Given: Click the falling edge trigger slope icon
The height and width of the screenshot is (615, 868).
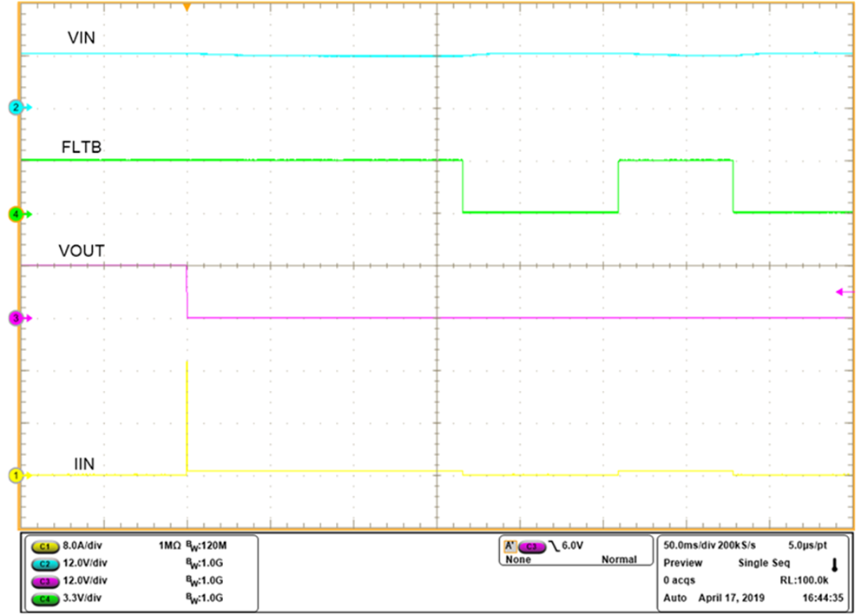Looking at the screenshot, I should [x=553, y=547].
